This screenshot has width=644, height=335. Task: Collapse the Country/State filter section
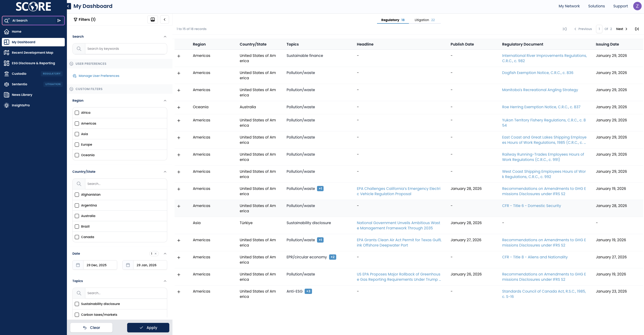pyautogui.click(x=165, y=172)
